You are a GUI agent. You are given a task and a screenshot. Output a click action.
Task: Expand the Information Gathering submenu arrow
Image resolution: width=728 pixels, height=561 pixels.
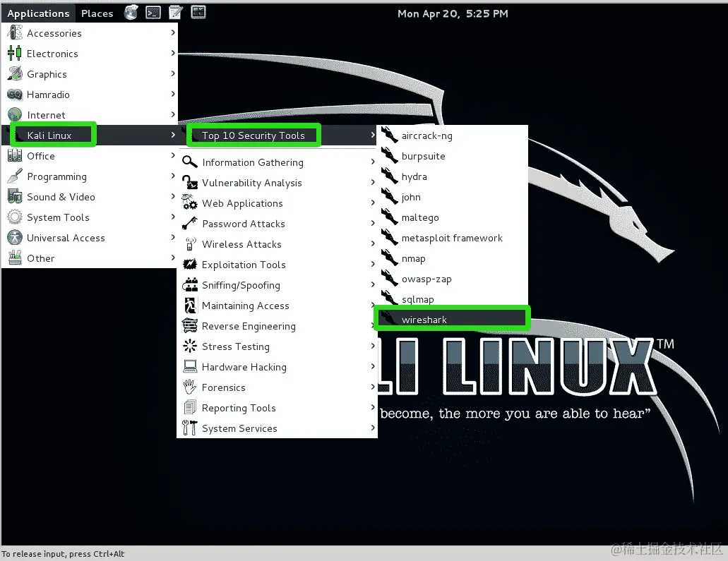point(372,162)
